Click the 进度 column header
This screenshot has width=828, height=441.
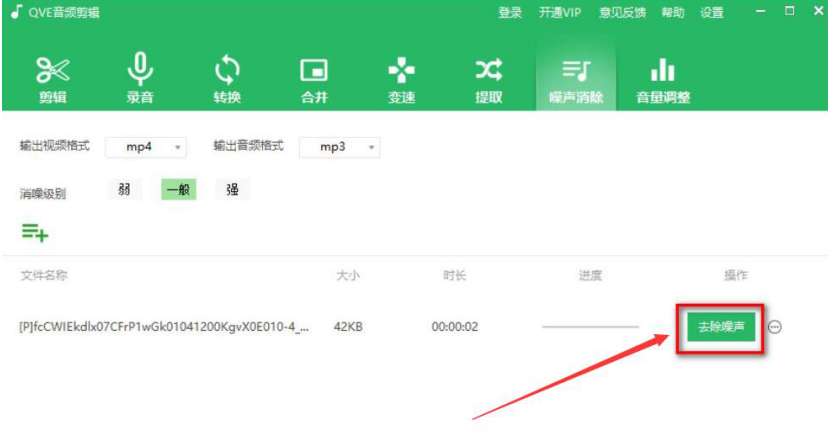[590, 275]
